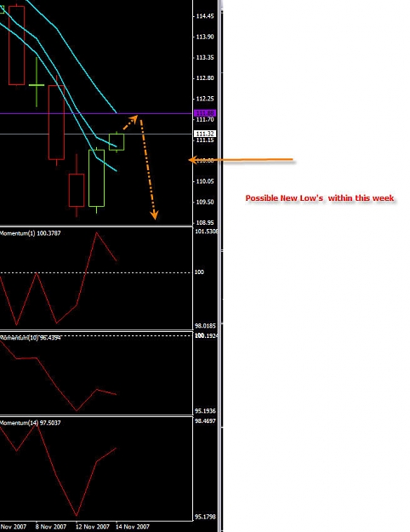Select the 100 level label in Momentum(1) pane
The height and width of the screenshot is (532, 410).
[199, 272]
